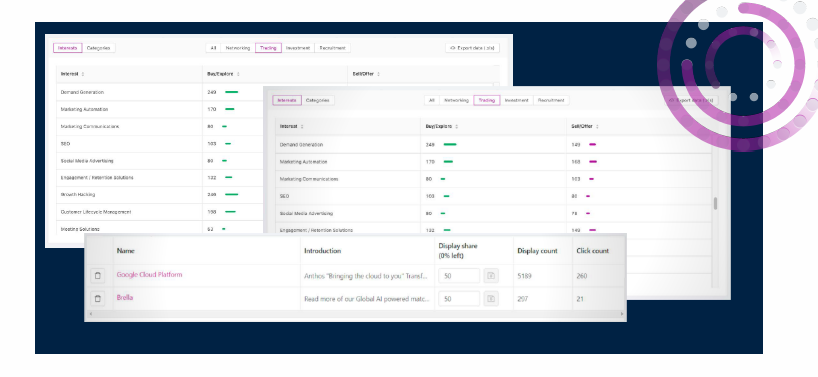
Task: Select Interests toggle in front panel
Action: tap(286, 100)
